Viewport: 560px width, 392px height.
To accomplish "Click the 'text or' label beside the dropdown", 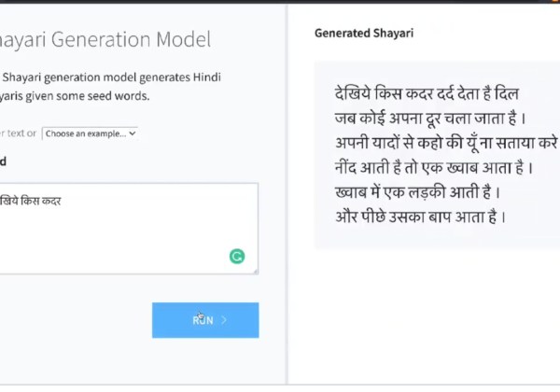I will (19, 133).
